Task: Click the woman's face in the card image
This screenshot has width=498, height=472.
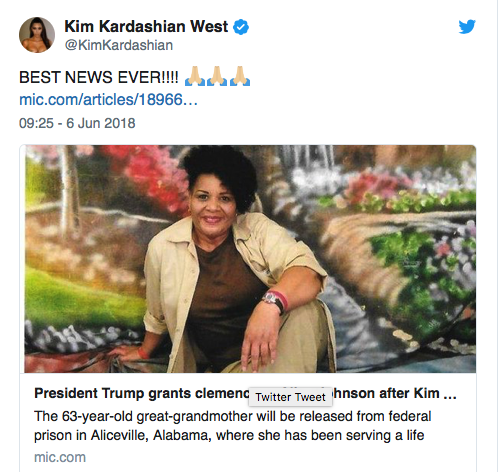Action: click(213, 205)
